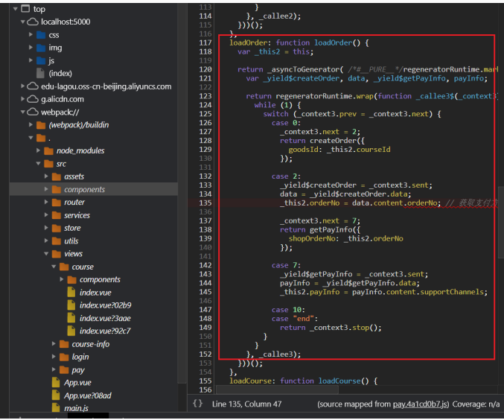Expand the node_modules folder arrow
The image size is (504, 420).
(38, 150)
